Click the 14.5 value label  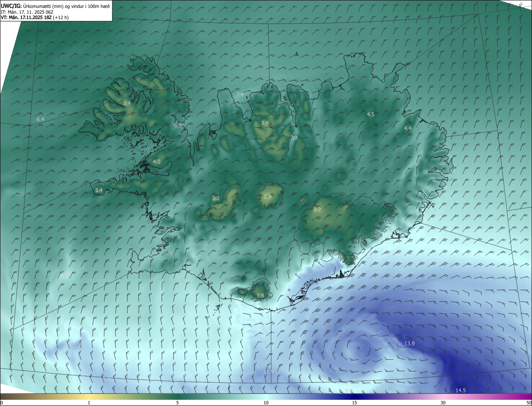click(x=461, y=391)
